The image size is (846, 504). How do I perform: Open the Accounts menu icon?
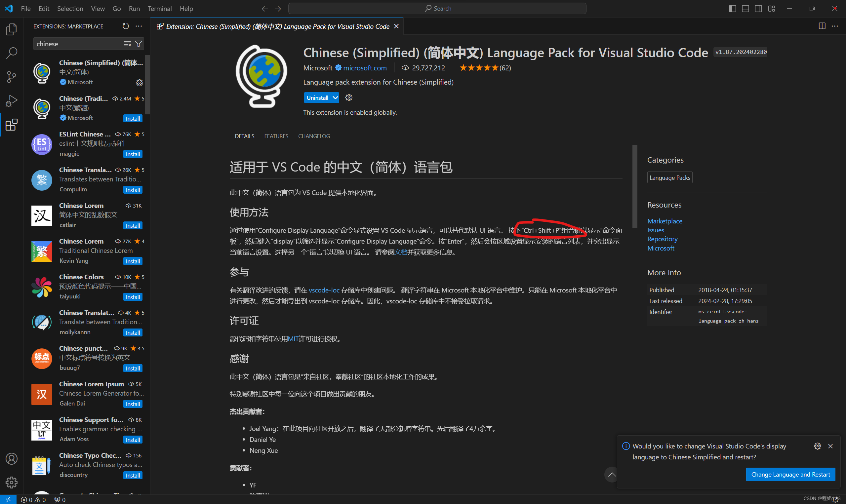click(12, 459)
